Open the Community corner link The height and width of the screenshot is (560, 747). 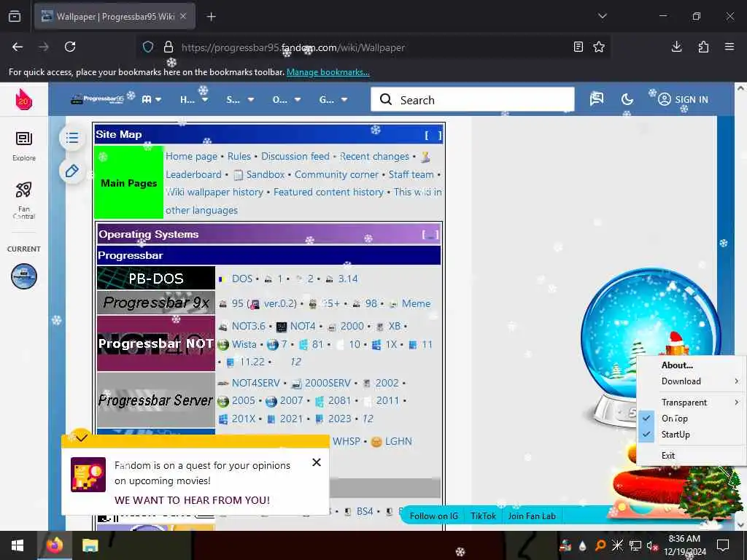click(336, 174)
